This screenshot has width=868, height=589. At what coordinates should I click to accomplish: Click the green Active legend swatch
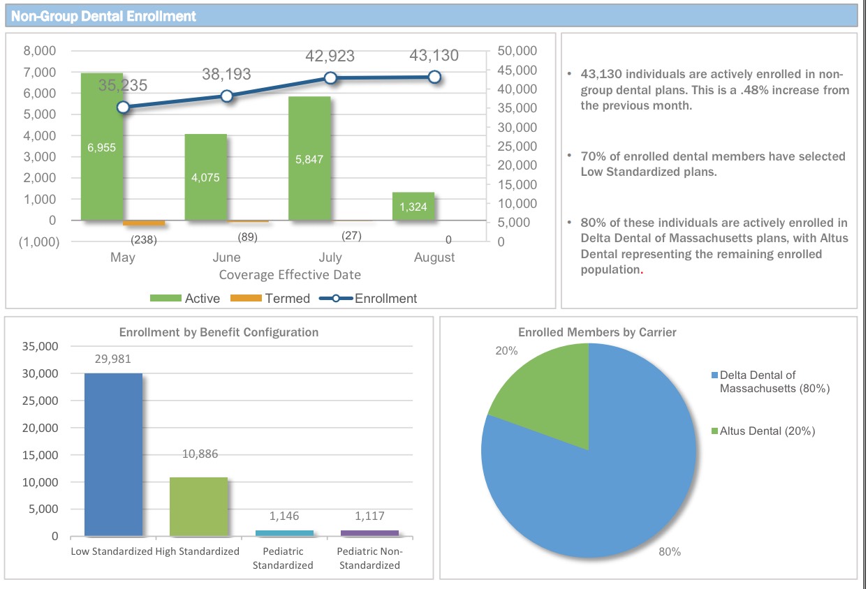165,299
